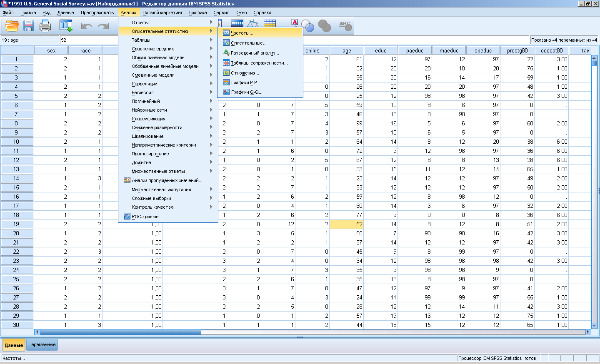The height and width of the screenshot is (364, 600).
Task: Expand the Регрессия submenu
Action: coord(143,92)
